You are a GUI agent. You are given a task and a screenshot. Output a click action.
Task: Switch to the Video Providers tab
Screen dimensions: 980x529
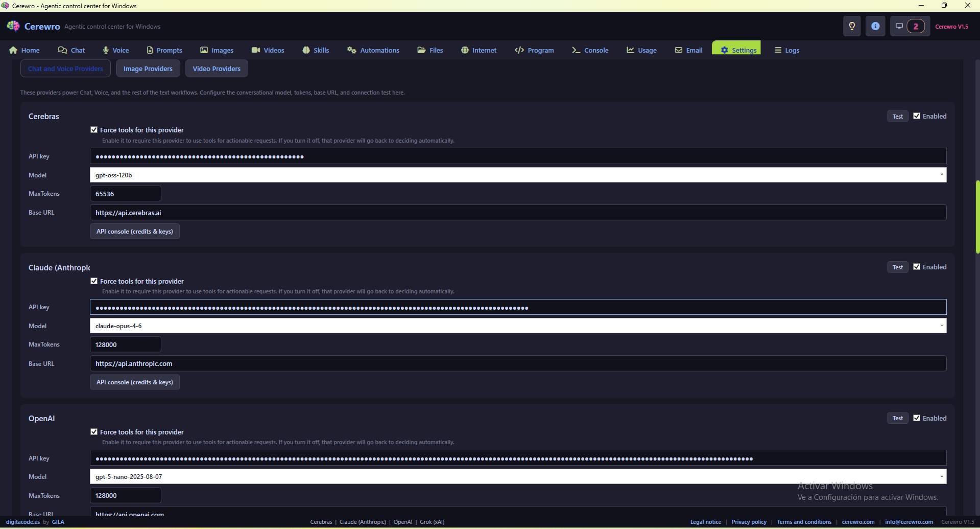point(217,68)
